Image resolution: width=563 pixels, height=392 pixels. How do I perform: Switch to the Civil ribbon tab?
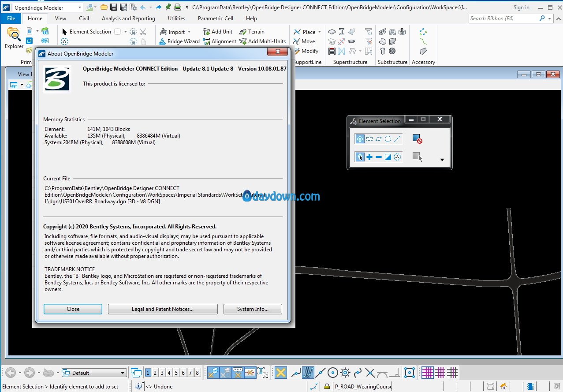click(84, 19)
